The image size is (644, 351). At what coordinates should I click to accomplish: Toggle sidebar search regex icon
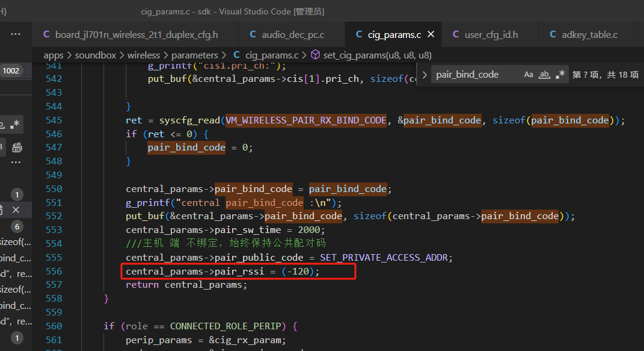(15, 125)
